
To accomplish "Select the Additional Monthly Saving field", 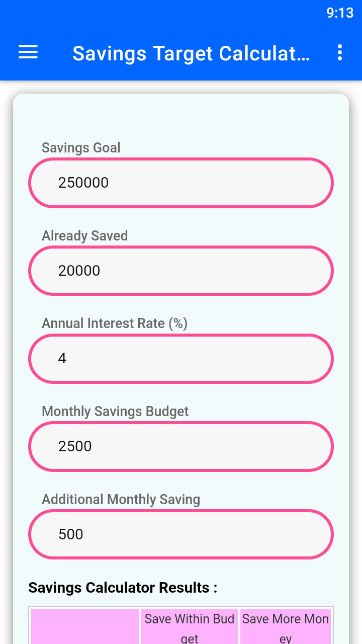I will [x=180, y=534].
